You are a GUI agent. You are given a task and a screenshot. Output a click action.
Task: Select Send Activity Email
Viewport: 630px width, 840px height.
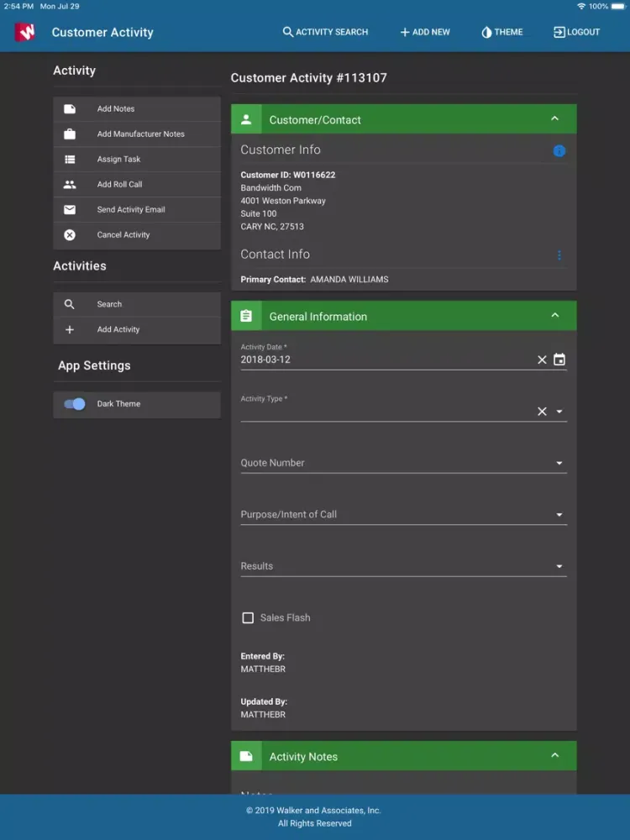coord(137,209)
